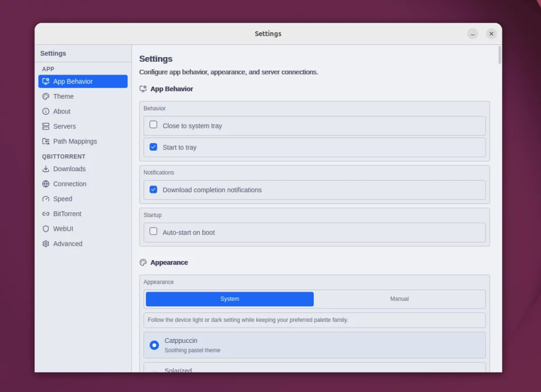
Task: Switch appearance mode to Manual
Action: [x=399, y=299]
